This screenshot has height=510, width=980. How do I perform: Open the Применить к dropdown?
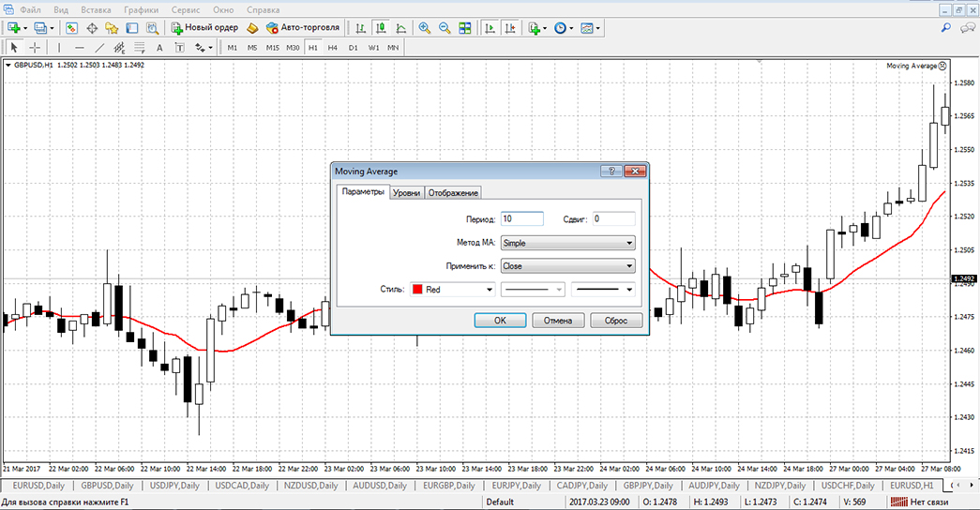pos(567,266)
